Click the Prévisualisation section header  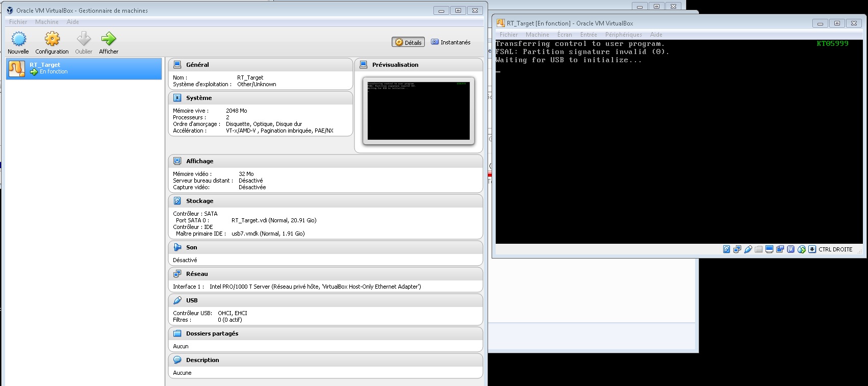click(x=419, y=65)
